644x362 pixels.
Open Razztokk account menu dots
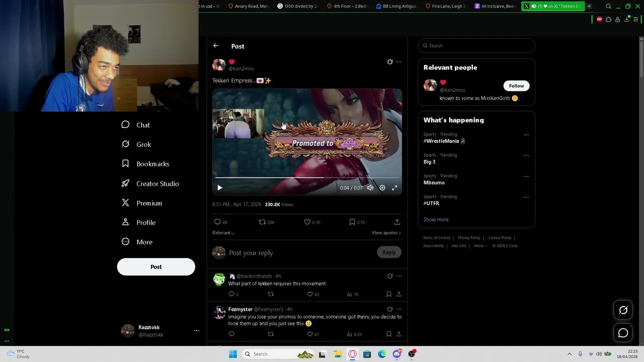pos(197,330)
